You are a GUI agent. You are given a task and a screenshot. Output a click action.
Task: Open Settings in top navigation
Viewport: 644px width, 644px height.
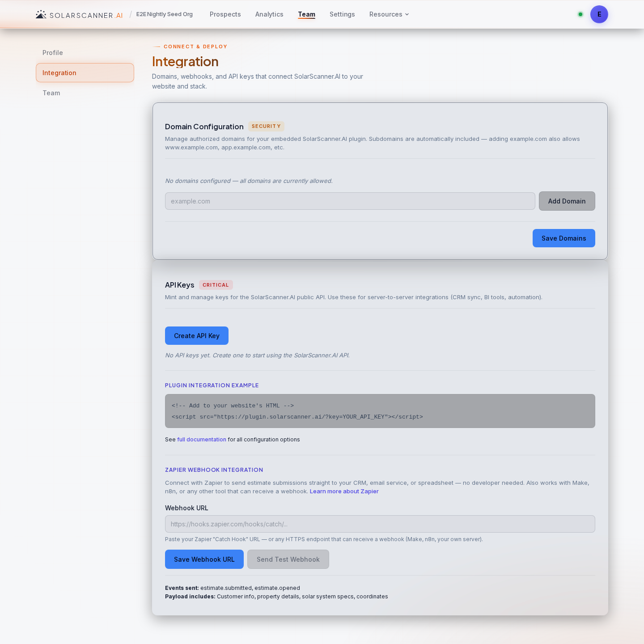tap(342, 14)
